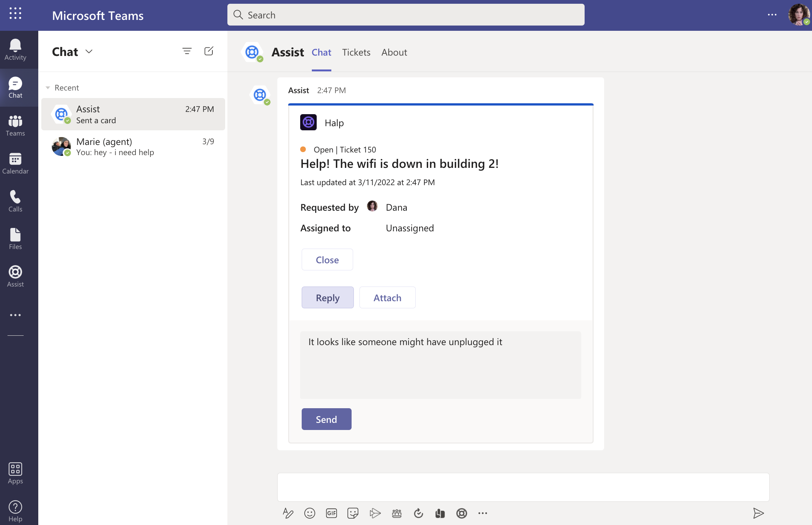
Task: Open the emoji picker
Action: (310, 513)
